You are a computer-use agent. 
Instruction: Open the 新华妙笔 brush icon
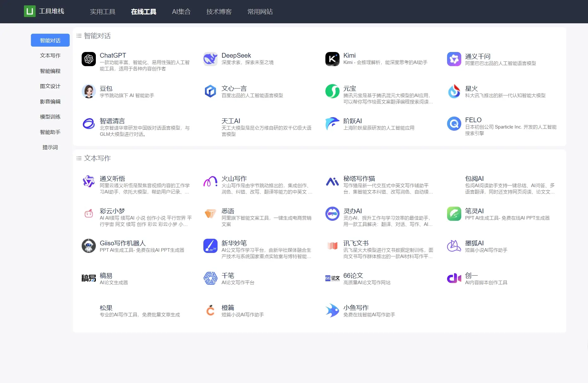pos(210,246)
